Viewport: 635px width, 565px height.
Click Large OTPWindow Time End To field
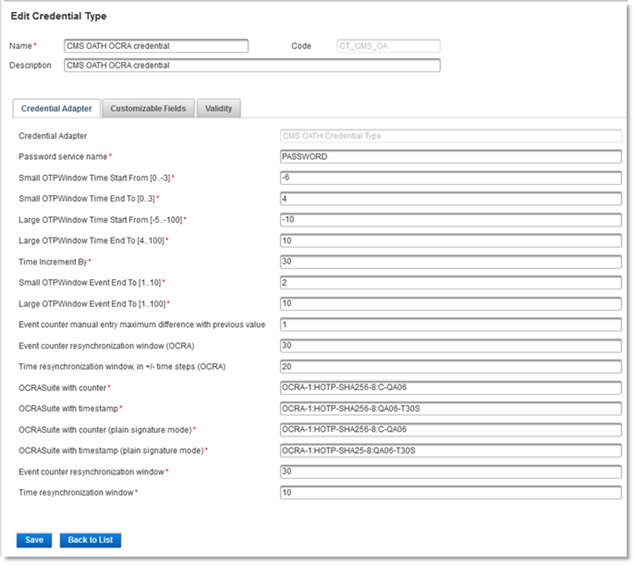(451, 241)
